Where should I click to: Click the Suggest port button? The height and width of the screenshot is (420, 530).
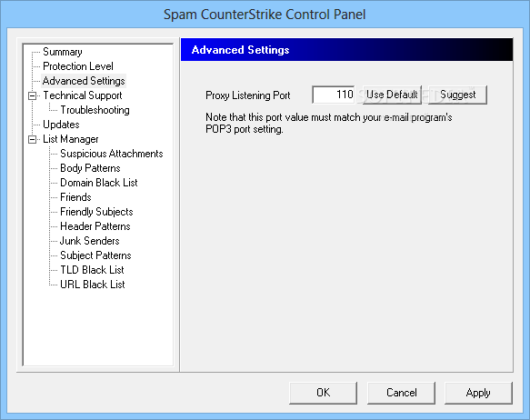tap(457, 95)
